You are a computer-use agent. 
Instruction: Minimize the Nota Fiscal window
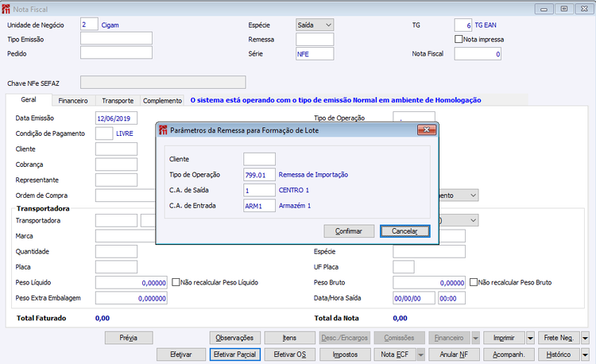(x=544, y=9)
